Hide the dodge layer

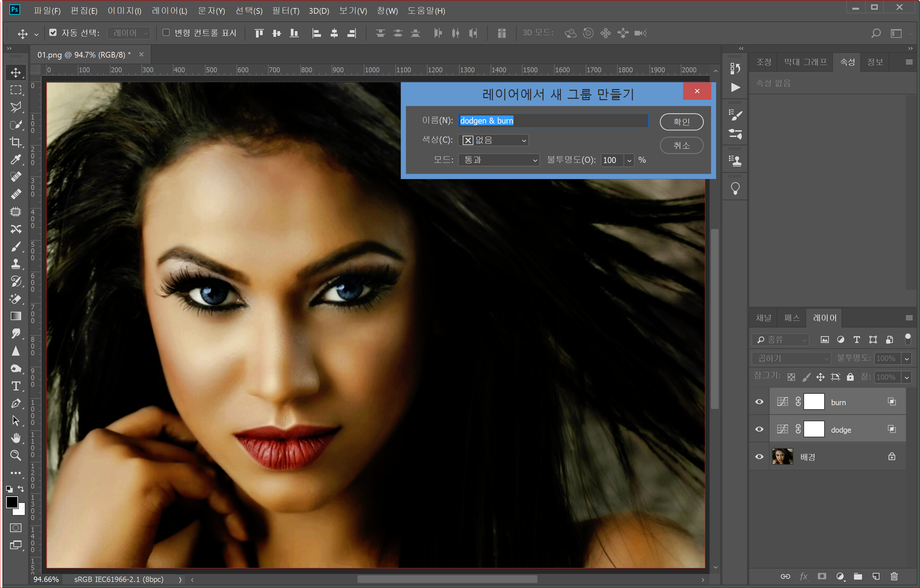tap(759, 429)
